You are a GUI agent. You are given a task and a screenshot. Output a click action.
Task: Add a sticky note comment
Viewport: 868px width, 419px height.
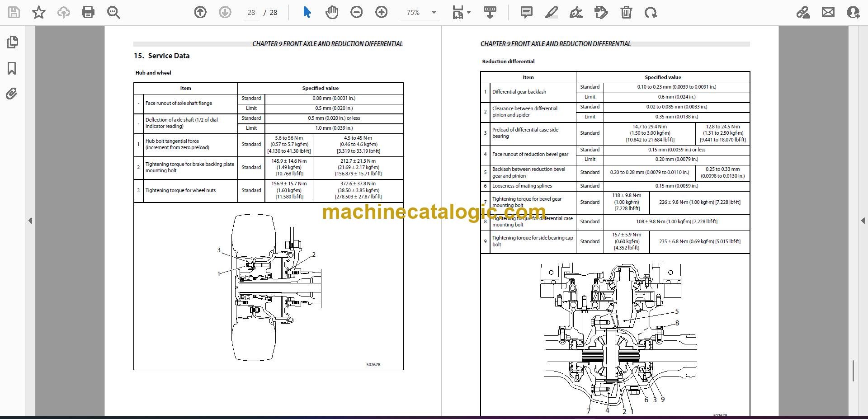click(527, 12)
